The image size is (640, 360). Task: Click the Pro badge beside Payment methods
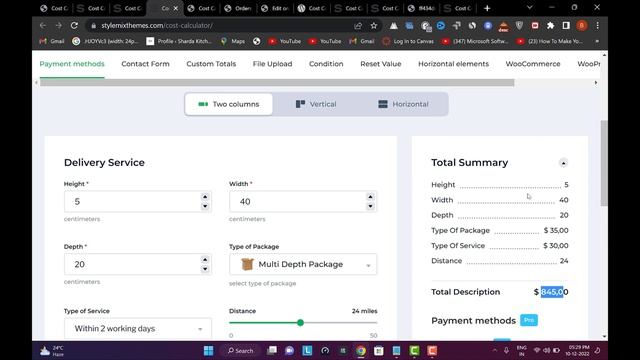529,320
